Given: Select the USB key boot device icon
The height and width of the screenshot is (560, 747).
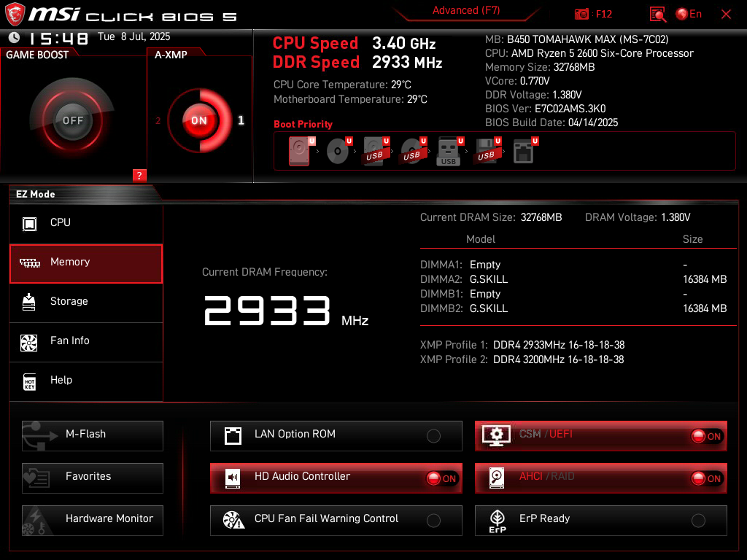Looking at the screenshot, I should click(x=450, y=152).
